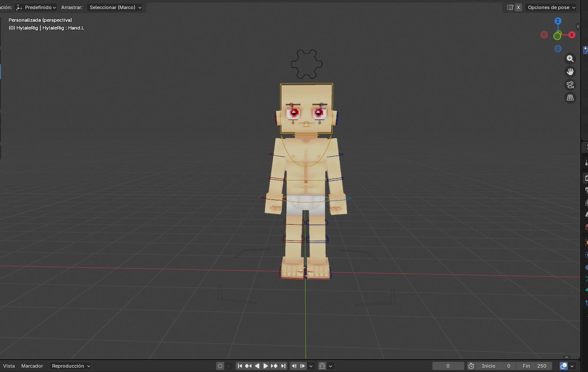Toggle the timeline snapping magnet icon
Image resolution: width=588 pixels, height=372 pixels.
322,366
